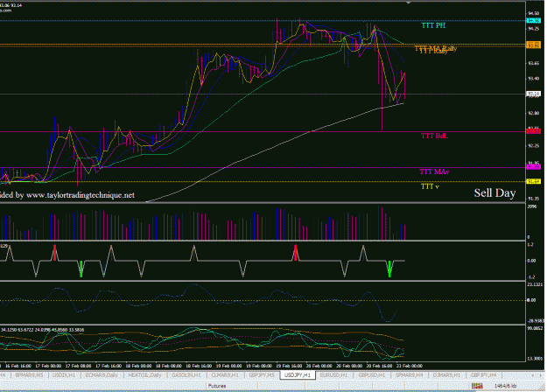Switch to the GBPJPY,M5 chart tab

[x=262, y=375]
